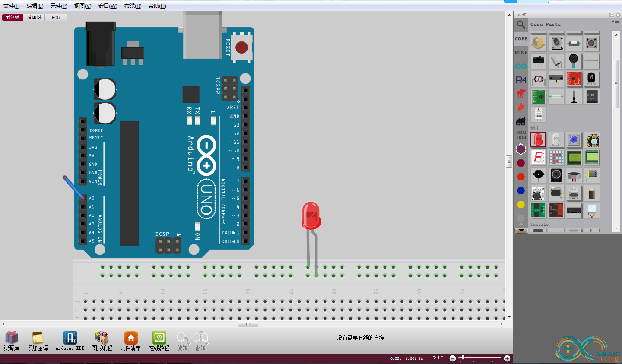Click the 没有需要布线的连接 status text

pyautogui.click(x=361, y=338)
